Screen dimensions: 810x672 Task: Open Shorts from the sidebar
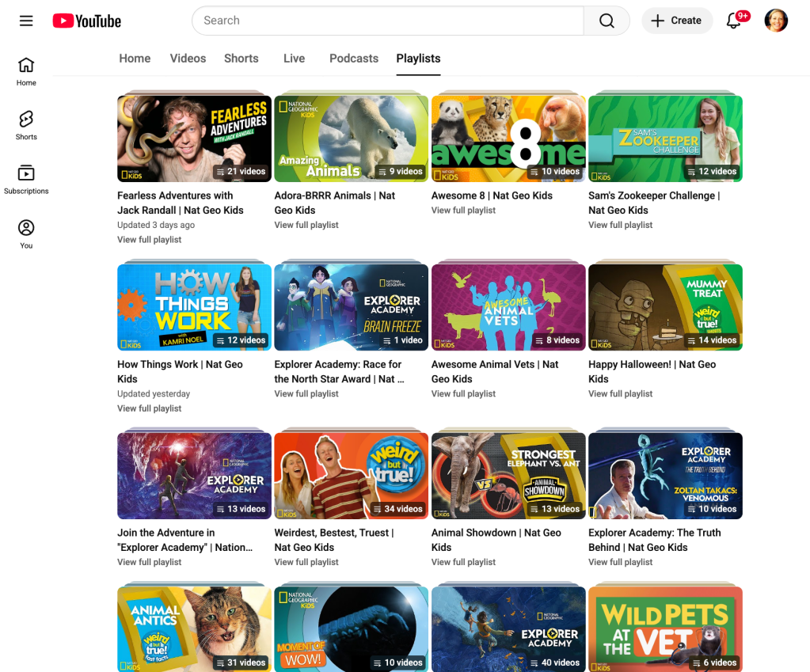coord(26,125)
